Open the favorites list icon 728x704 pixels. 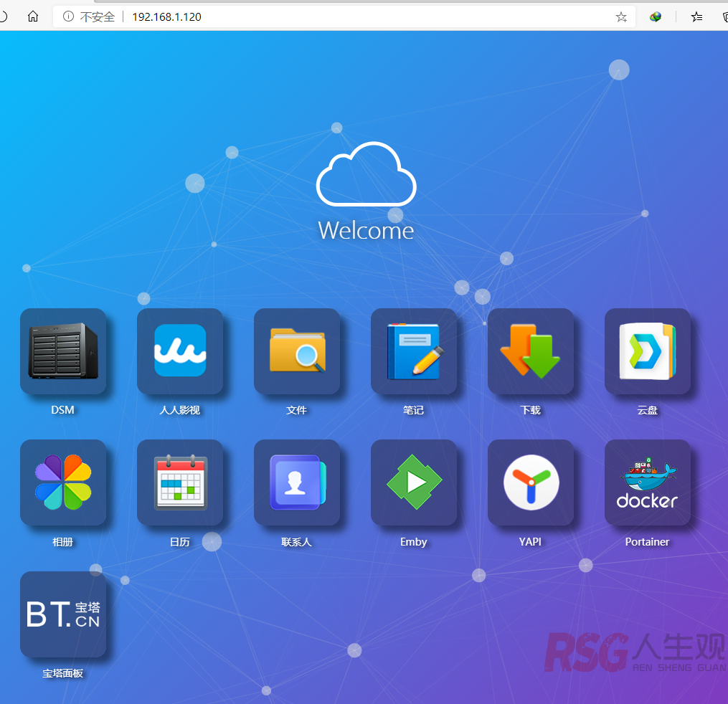point(696,17)
